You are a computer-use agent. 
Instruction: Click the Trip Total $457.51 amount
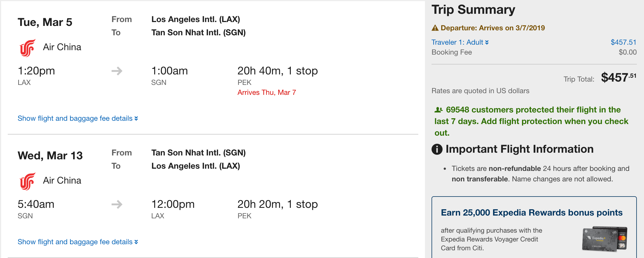coord(618,78)
